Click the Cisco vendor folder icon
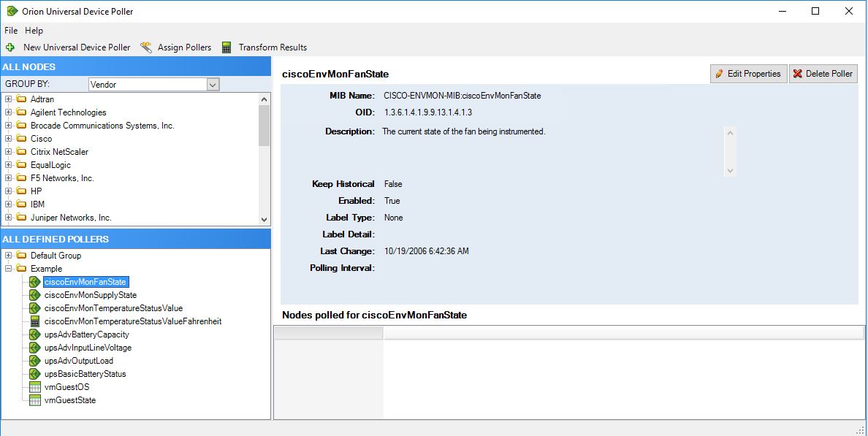 point(21,138)
